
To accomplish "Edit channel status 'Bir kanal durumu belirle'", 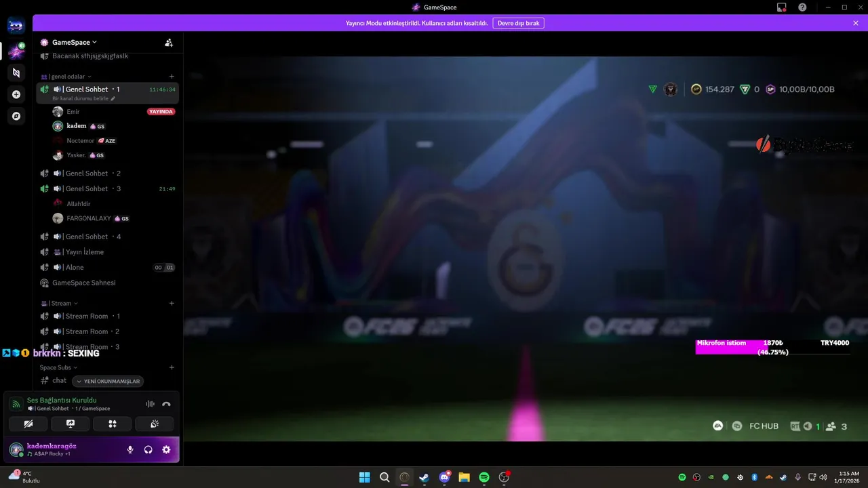I will point(84,98).
